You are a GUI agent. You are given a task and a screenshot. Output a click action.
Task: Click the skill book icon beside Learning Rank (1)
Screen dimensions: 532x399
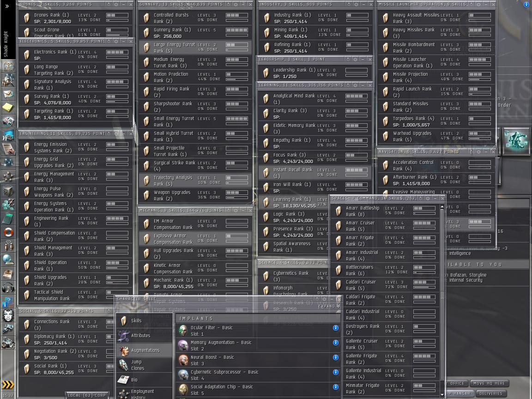pyautogui.click(x=266, y=203)
